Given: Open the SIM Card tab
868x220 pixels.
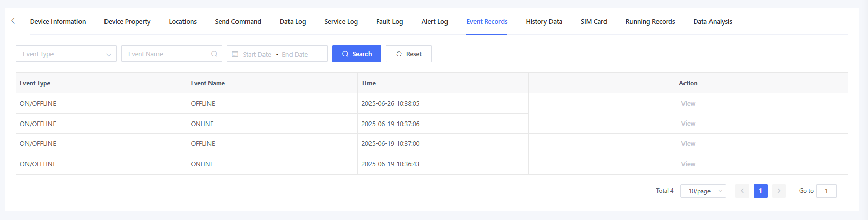Looking at the screenshot, I should (593, 21).
